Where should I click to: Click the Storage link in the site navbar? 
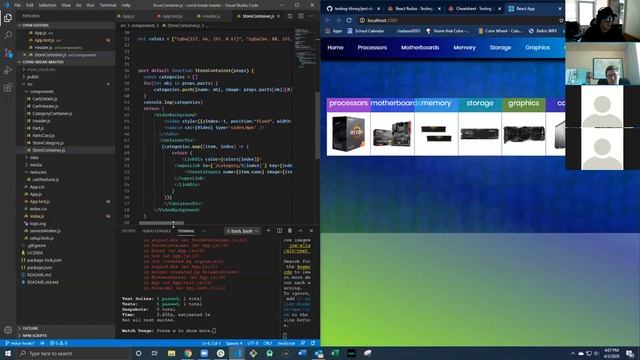click(500, 48)
